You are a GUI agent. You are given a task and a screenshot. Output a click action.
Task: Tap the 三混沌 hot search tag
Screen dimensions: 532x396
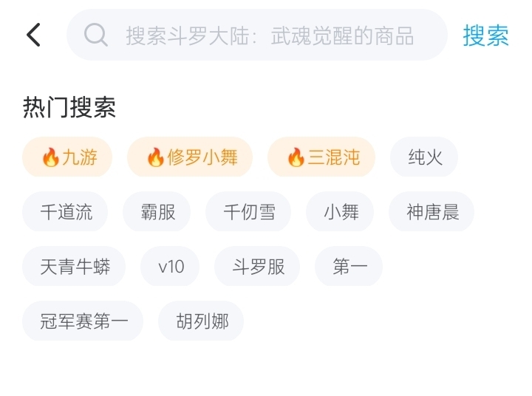pos(321,157)
